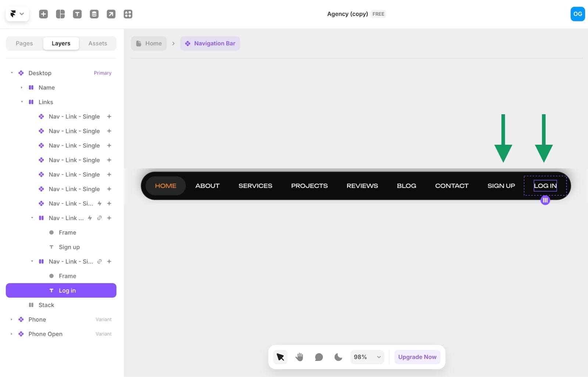Image resolution: width=588 pixels, height=377 pixels.
Task: Select the cursor arrow tool
Action: tap(280, 356)
